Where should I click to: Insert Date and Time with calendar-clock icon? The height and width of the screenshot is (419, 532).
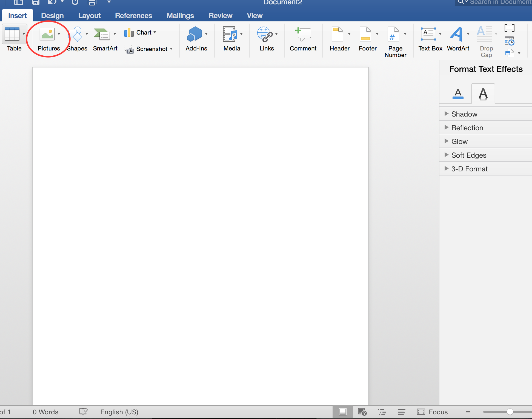click(x=510, y=41)
